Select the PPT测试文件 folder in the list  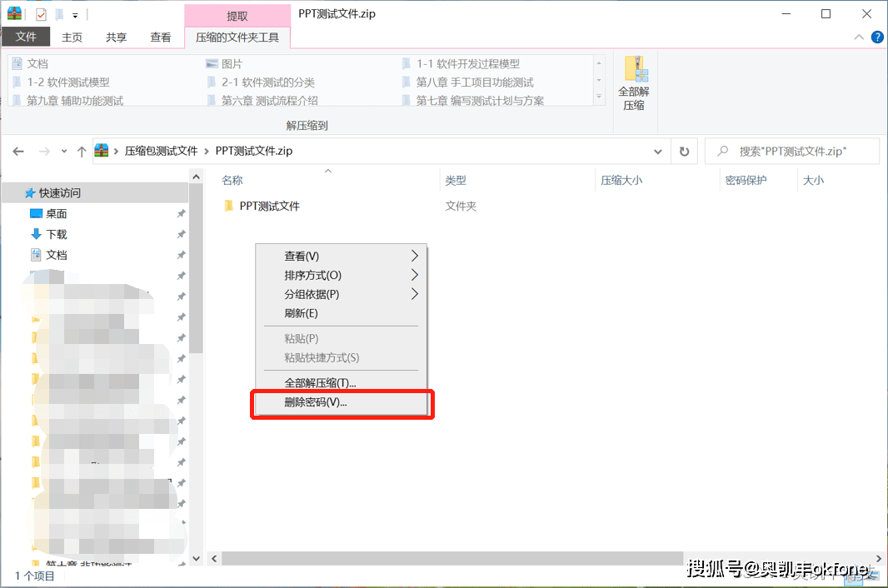[269, 207]
